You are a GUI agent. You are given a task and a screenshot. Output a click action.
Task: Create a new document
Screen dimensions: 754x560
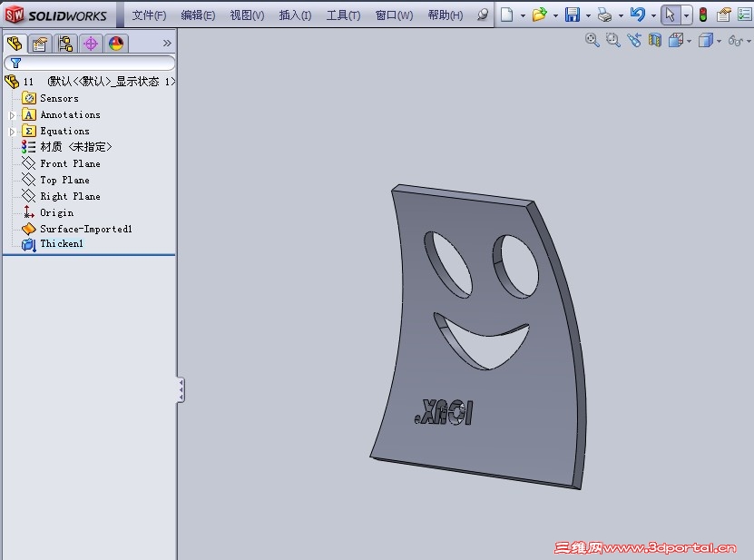(506, 15)
